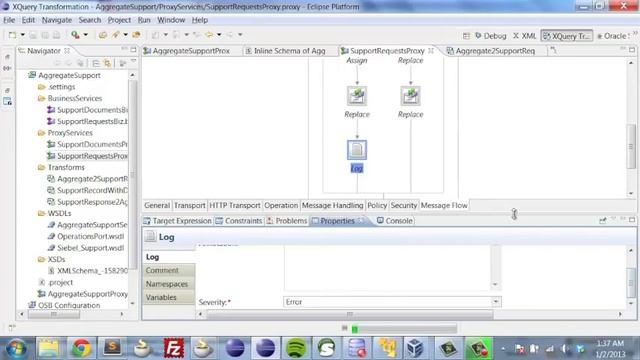
Task: Open the New file dropdown arrow
Action: [x=22, y=35]
